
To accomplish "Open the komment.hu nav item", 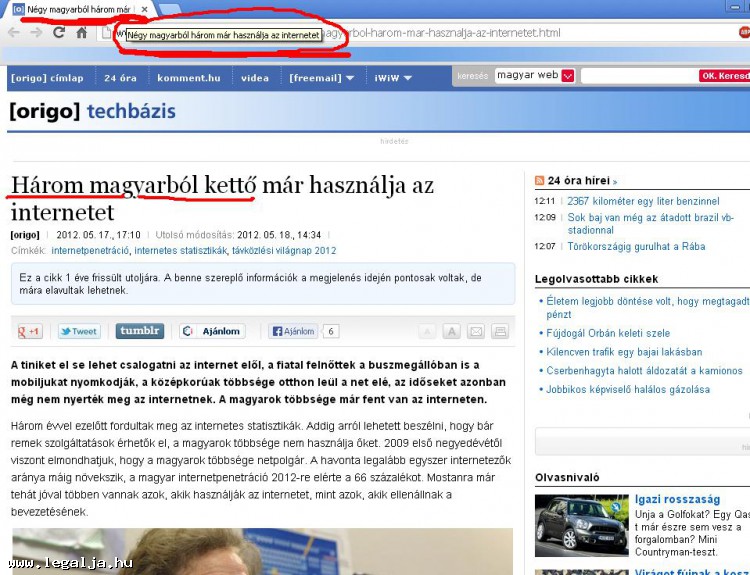I will click(188, 77).
